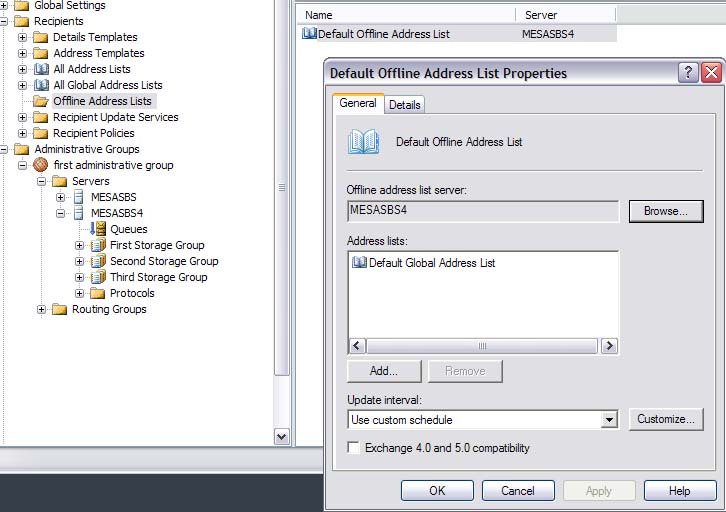
Task: Click the Recipient Update Services folder icon
Action: [41, 117]
